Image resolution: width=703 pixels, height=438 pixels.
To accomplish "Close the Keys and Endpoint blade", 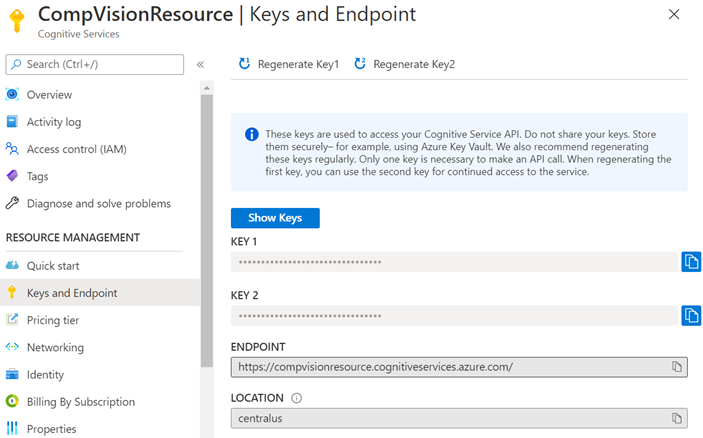I will tap(674, 14).
